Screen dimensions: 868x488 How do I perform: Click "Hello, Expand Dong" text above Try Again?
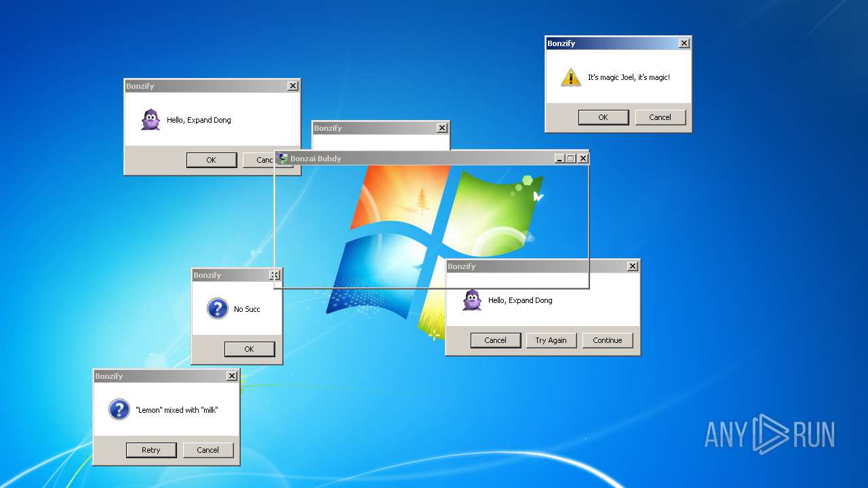point(520,300)
